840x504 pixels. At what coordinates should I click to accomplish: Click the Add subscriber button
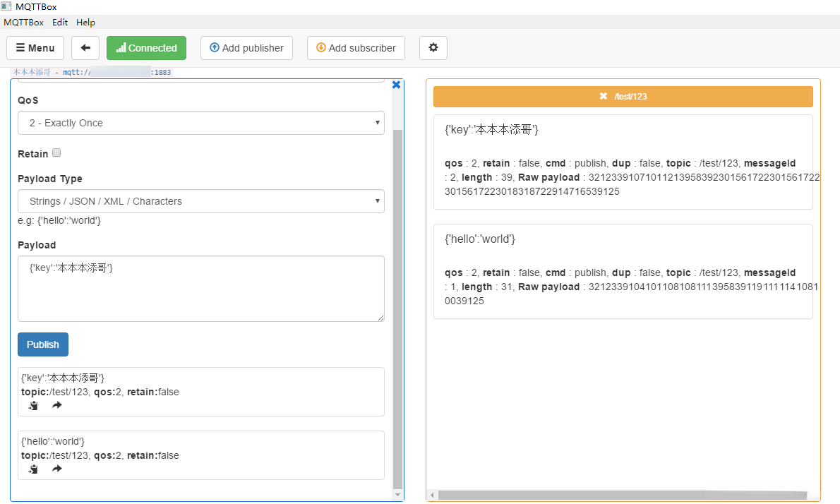click(356, 48)
